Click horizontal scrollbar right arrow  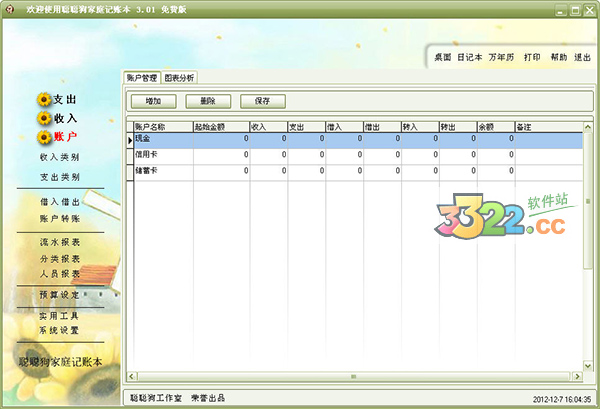pyautogui.click(x=577, y=376)
